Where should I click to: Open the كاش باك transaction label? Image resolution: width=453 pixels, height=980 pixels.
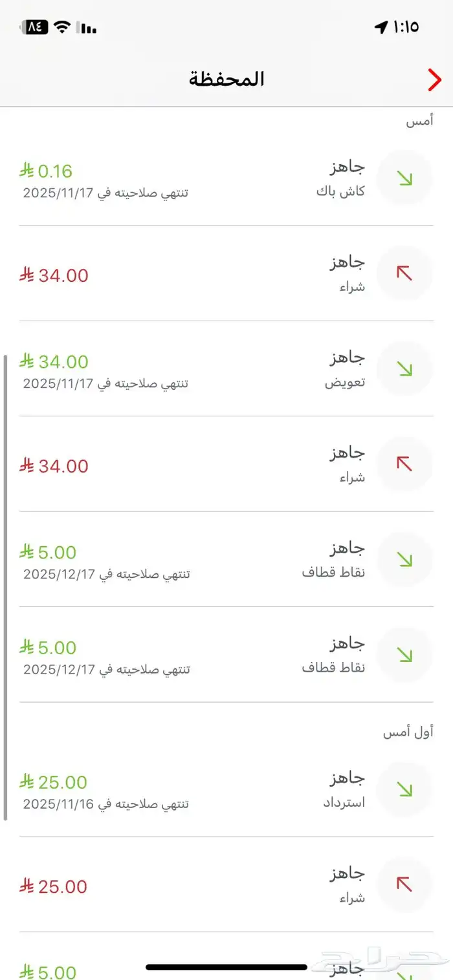[x=340, y=192]
